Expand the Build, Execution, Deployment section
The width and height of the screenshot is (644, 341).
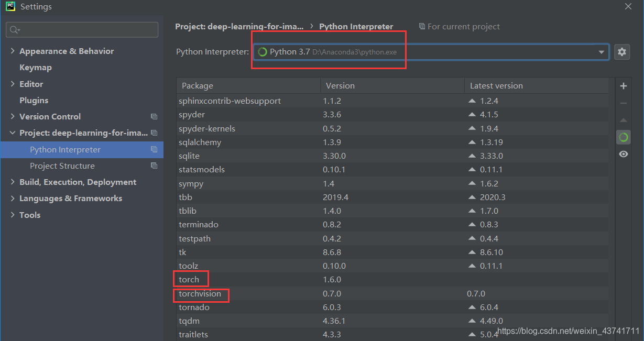[x=13, y=182]
